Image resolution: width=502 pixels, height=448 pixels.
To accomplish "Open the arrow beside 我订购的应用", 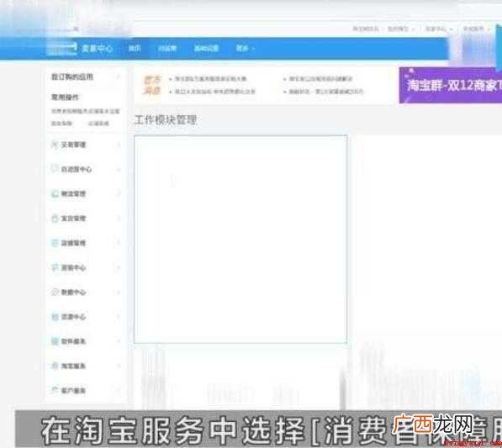I will coord(119,76).
